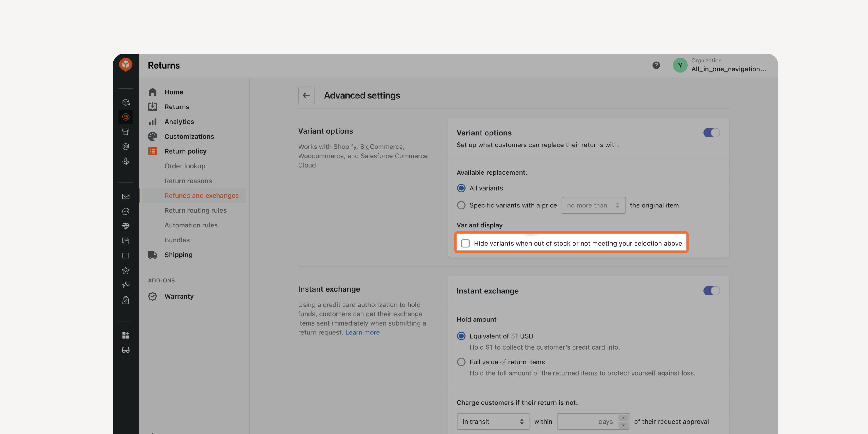Go to Order lookup submenu

coord(185,166)
